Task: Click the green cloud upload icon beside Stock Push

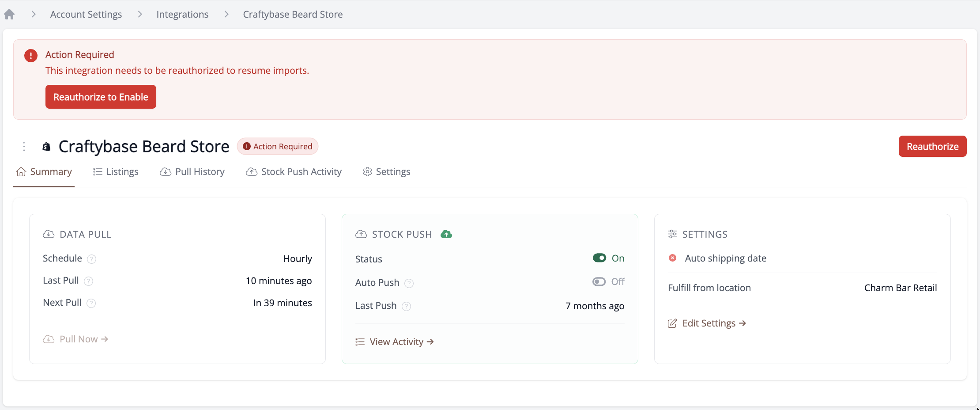Action: 446,234
